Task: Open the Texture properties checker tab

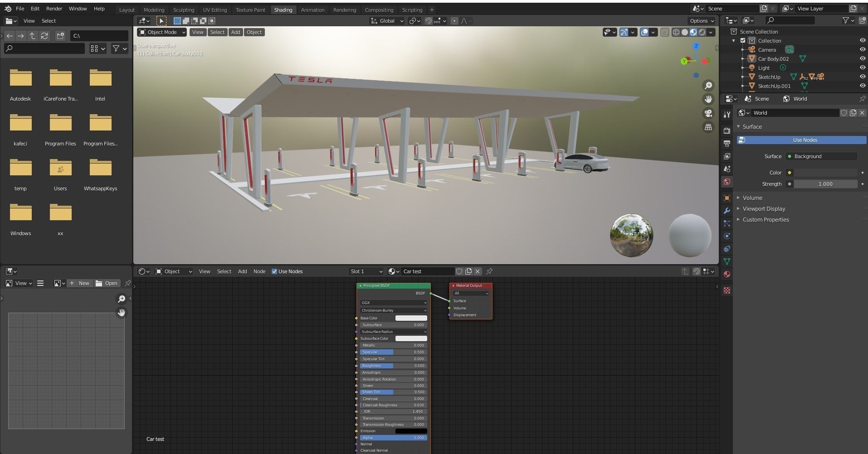Action: point(727,290)
